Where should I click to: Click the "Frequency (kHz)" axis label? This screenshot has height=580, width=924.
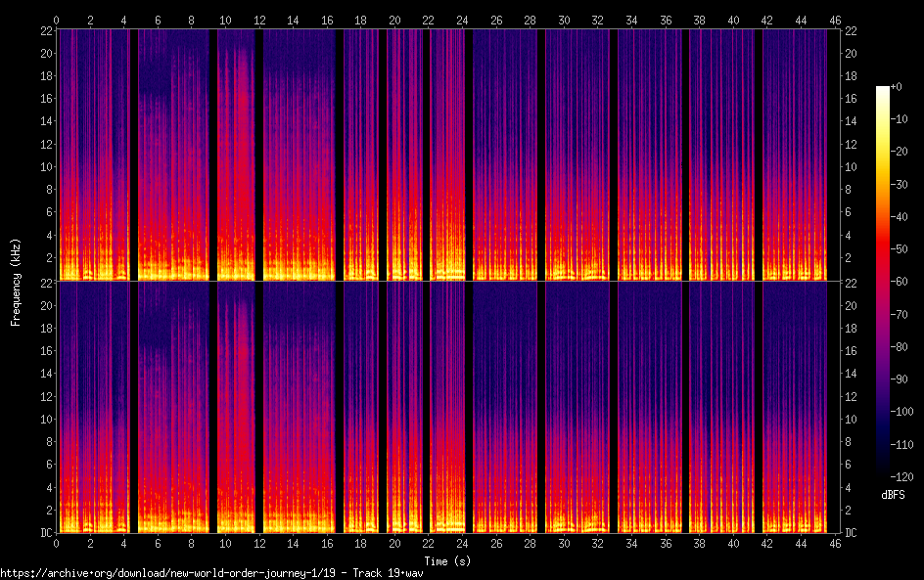[x=16, y=281]
